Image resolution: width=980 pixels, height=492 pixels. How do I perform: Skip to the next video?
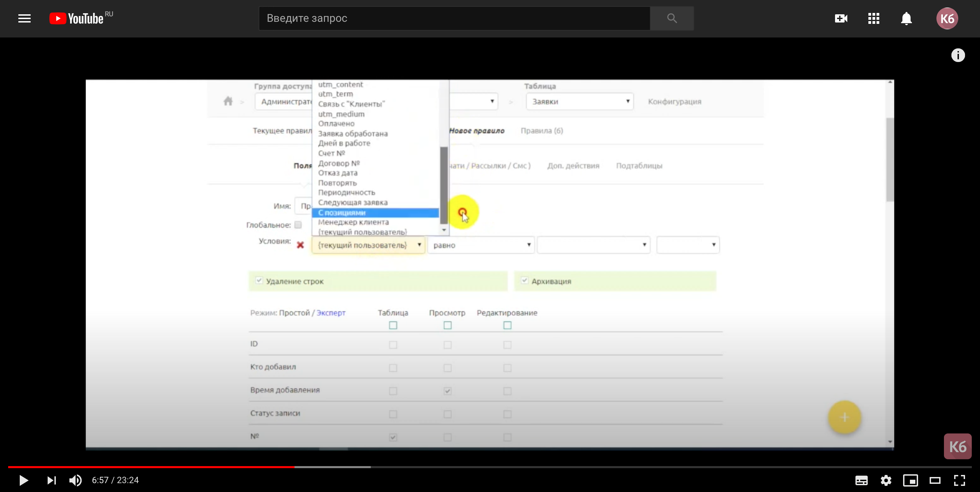click(51, 480)
